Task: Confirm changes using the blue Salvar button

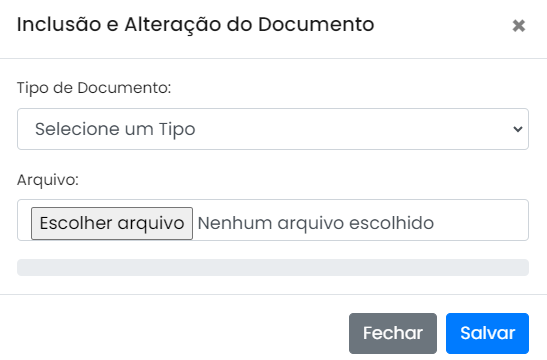Action: [487, 333]
